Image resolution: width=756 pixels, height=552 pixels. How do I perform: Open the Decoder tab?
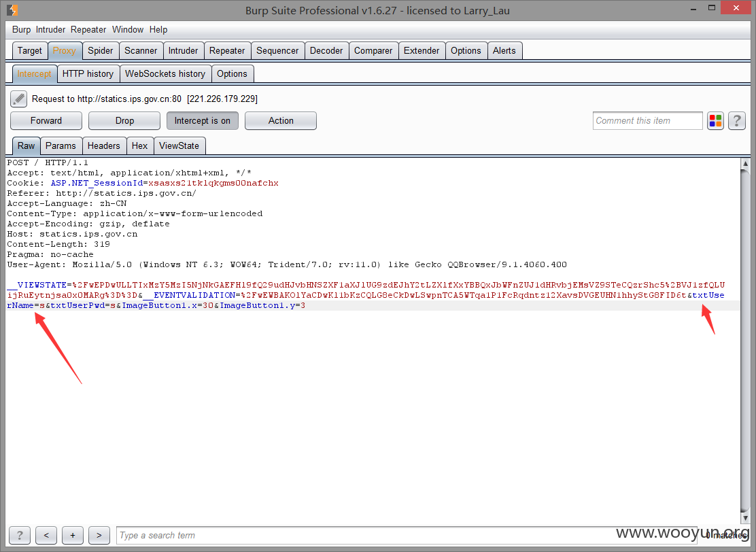(x=326, y=50)
